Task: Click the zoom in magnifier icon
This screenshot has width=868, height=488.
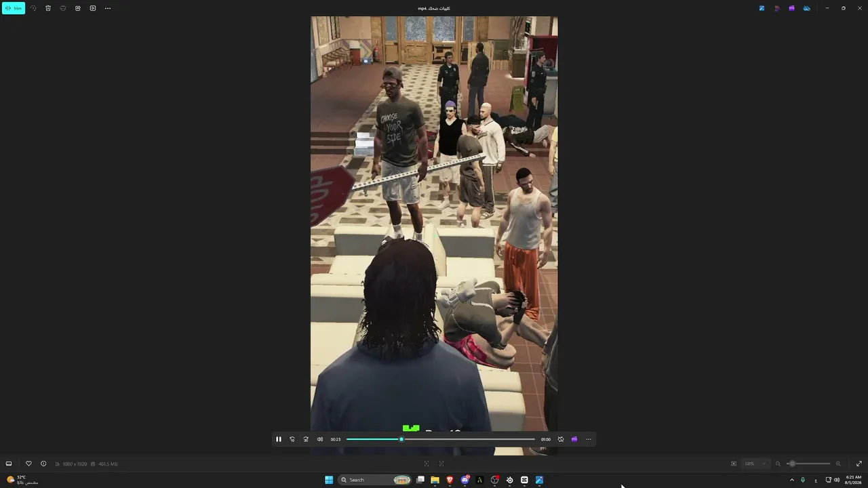Action: (x=838, y=464)
